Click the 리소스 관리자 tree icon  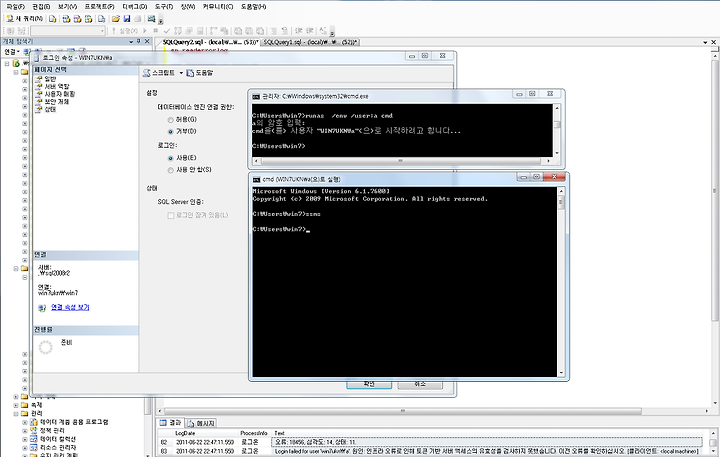pos(34,448)
